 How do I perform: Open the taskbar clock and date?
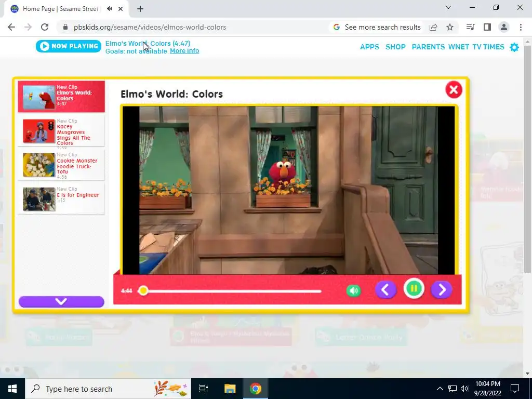pyautogui.click(x=487, y=389)
